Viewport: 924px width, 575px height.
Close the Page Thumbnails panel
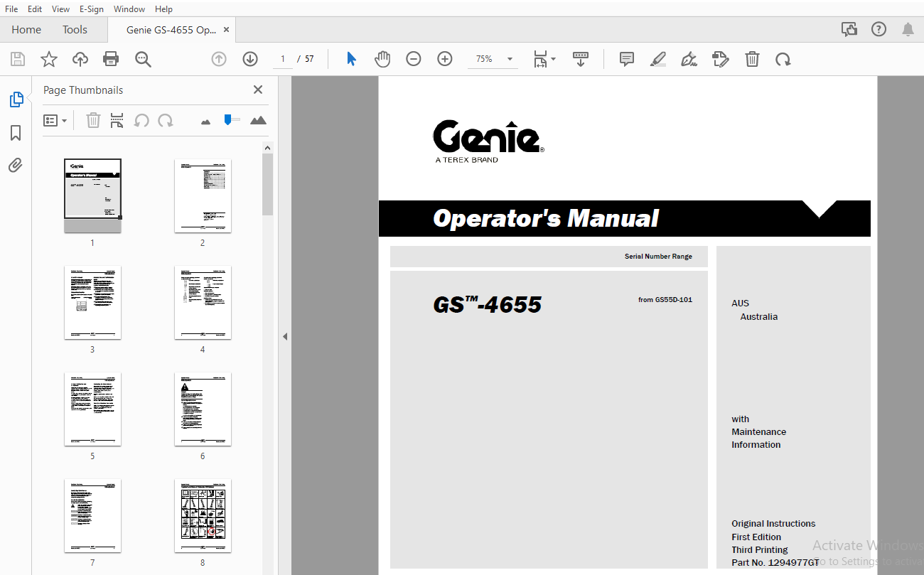[258, 90]
